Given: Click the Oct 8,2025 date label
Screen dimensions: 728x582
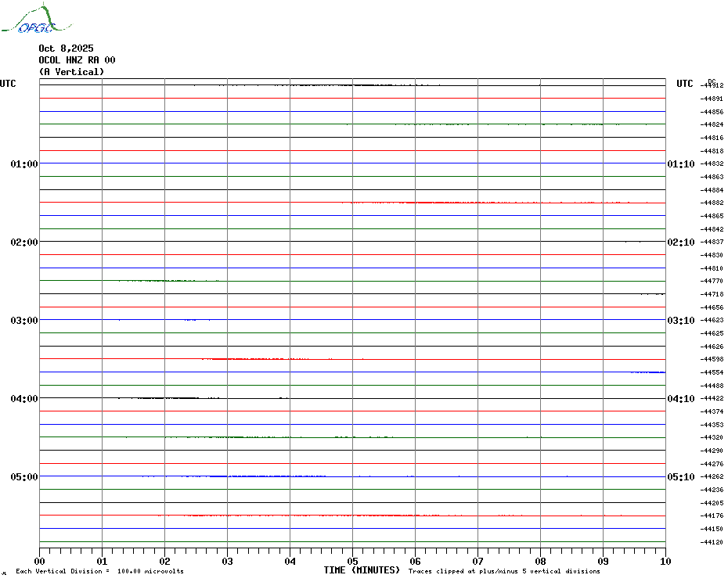Looking at the screenshot, I should point(66,48).
